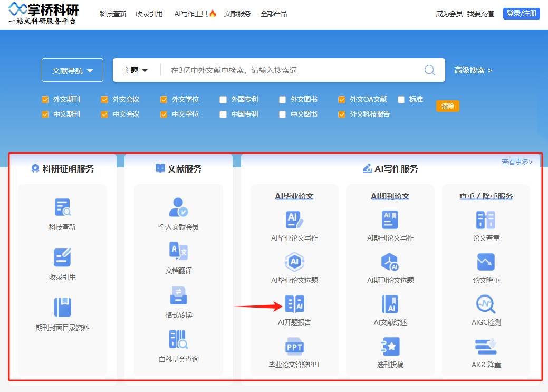Click the magnifier search icon in search bar
548x392 pixels.
coord(430,70)
